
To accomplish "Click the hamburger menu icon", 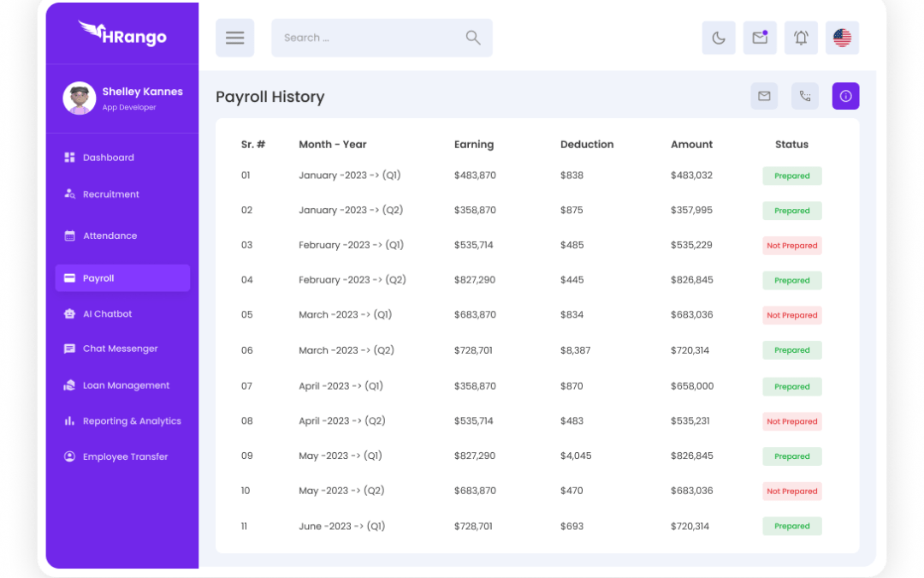I will tap(234, 38).
